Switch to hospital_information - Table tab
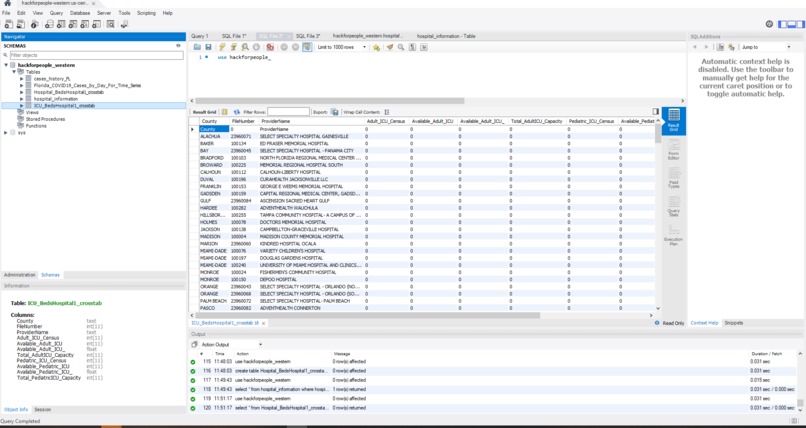The image size is (806, 428). coord(446,36)
